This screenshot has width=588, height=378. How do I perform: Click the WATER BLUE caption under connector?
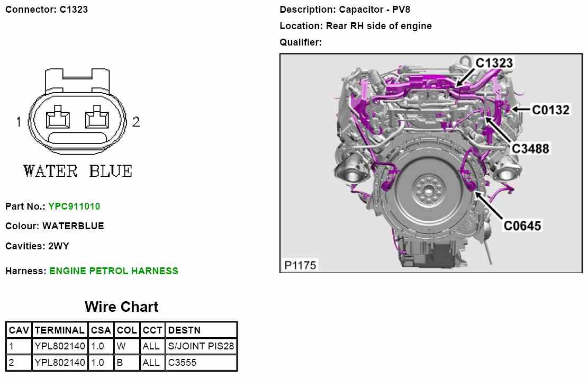point(78,171)
